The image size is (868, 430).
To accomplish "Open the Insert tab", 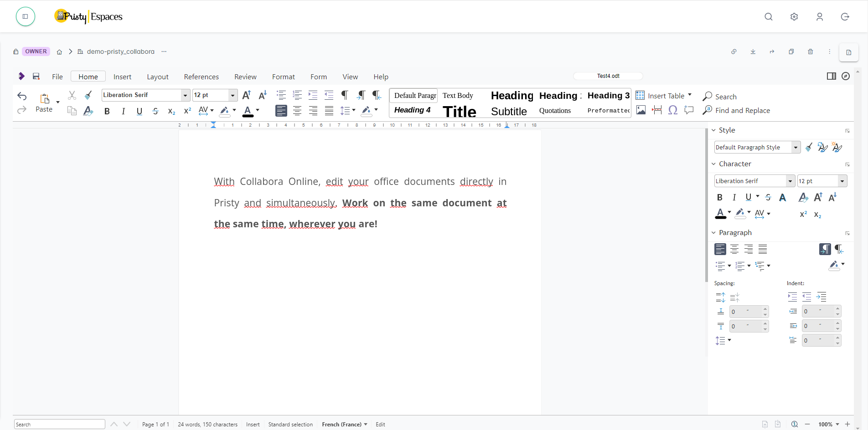I will coord(122,77).
